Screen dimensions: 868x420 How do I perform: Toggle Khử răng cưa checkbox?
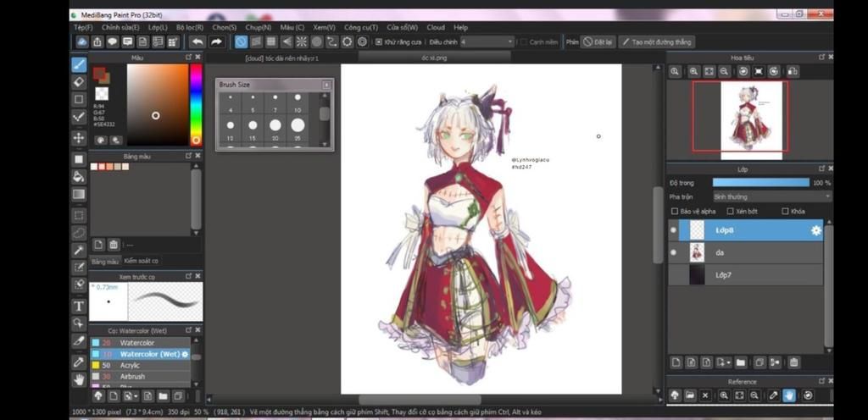point(379,42)
